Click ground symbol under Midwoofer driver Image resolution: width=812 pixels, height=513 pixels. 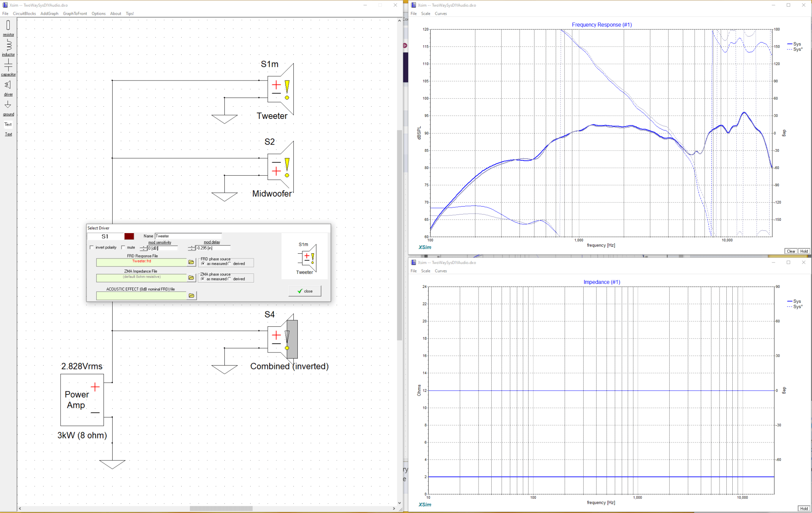224,197
